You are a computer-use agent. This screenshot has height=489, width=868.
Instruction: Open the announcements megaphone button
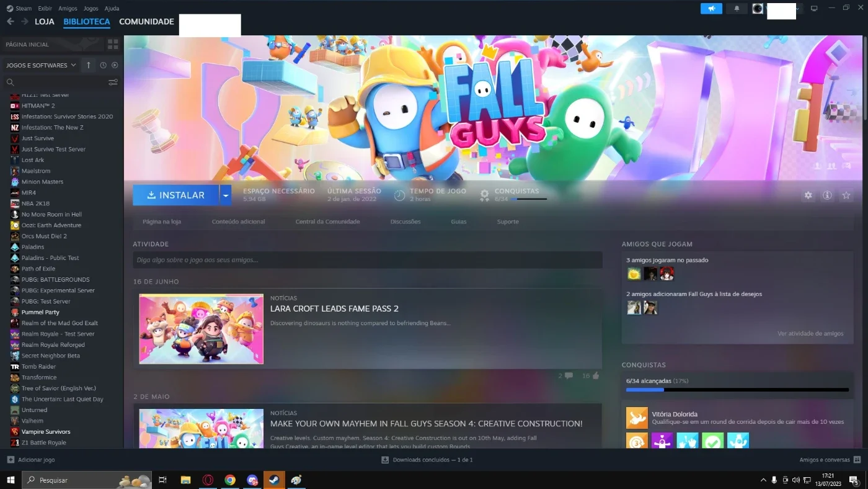tap(711, 9)
